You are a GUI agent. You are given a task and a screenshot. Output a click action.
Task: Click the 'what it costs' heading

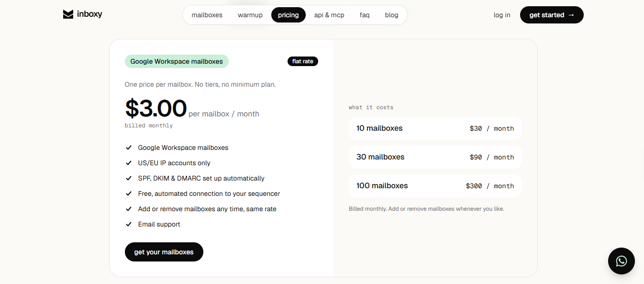coord(371,107)
